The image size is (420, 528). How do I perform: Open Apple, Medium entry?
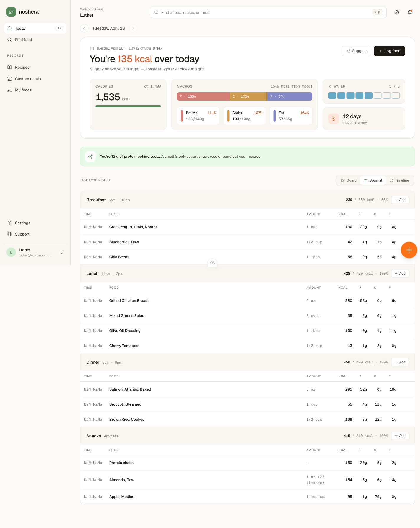coord(248,497)
